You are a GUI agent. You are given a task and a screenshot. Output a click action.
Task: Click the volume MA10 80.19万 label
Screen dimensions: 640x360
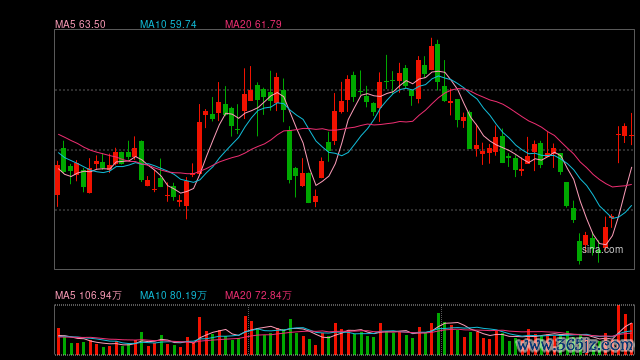tap(173, 295)
